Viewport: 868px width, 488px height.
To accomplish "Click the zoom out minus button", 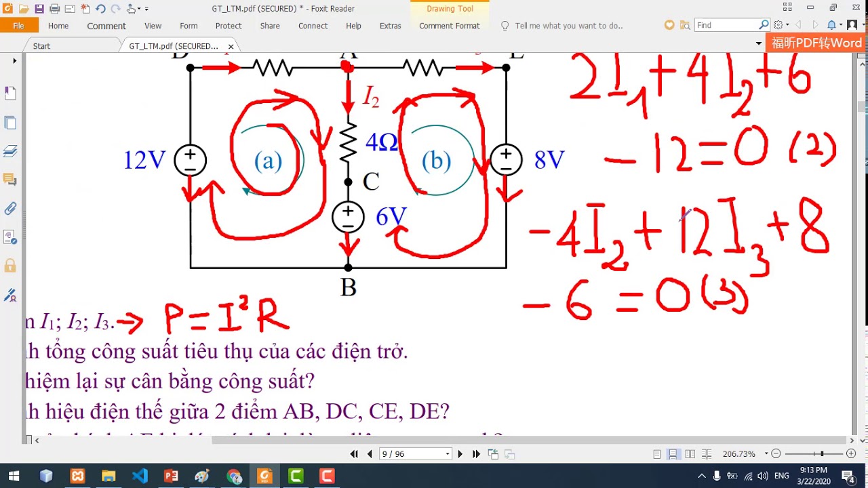I will coord(776,454).
